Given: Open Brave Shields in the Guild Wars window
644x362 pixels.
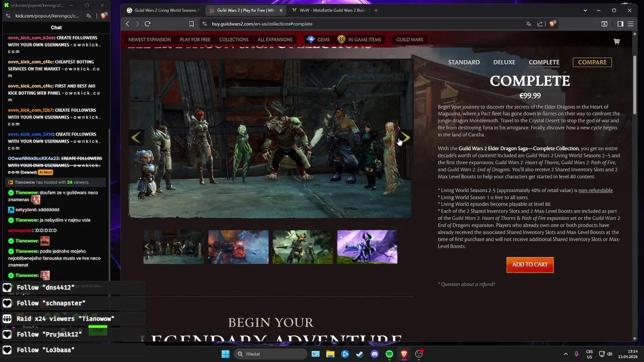Looking at the screenshot, I should coord(552,24).
